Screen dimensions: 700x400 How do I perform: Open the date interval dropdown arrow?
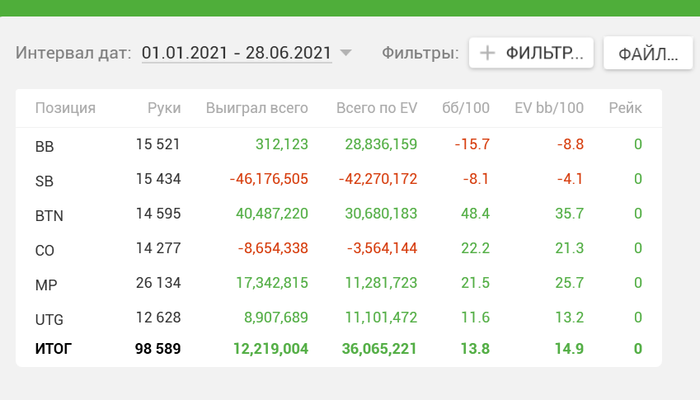[x=346, y=53]
